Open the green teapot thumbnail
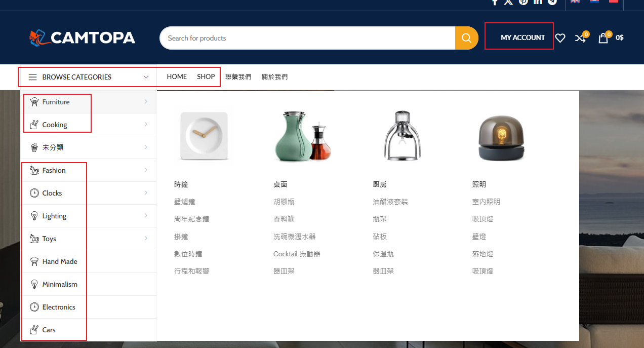Image resolution: width=644 pixels, height=348 pixels. pos(303,136)
